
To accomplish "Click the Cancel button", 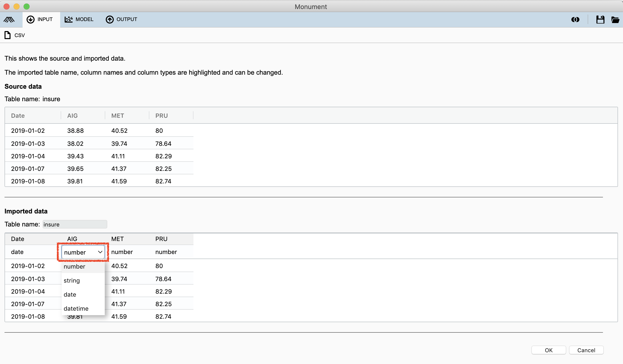I will point(586,350).
